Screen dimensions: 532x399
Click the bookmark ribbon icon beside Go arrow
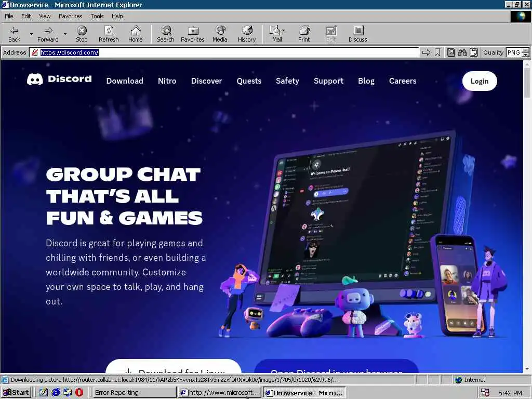point(437,52)
